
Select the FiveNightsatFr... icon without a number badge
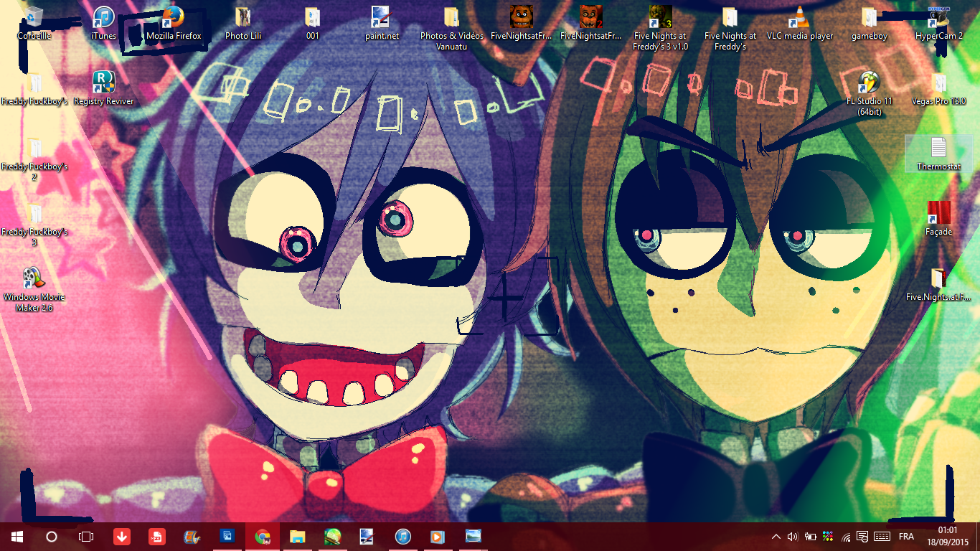point(522,23)
